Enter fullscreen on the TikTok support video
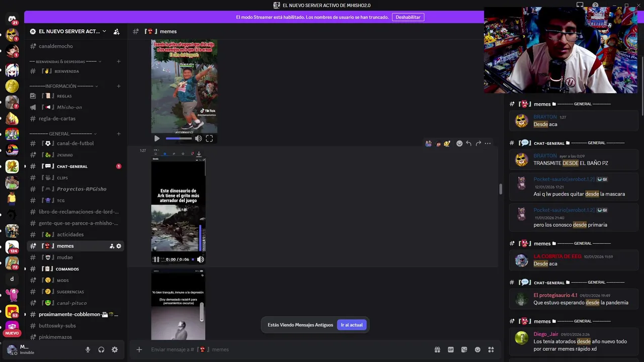The height and width of the screenshot is (362, 644). pos(209,138)
